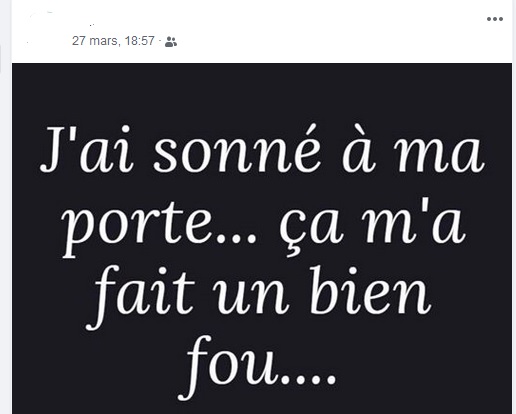
Task: Click 'ça' with the cedilla in the image
Action: [x=312, y=229]
